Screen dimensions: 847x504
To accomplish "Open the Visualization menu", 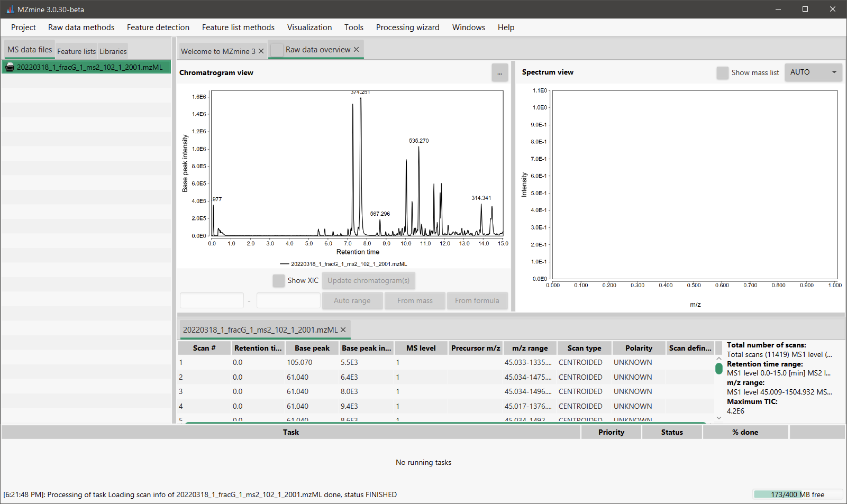I will coord(309,27).
